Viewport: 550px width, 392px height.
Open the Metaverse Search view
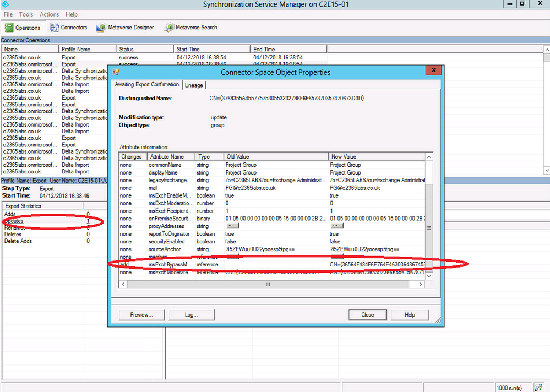click(x=190, y=28)
